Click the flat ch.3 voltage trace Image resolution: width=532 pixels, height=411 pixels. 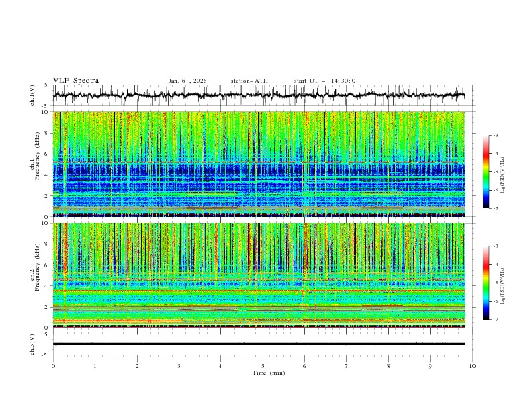(259, 344)
